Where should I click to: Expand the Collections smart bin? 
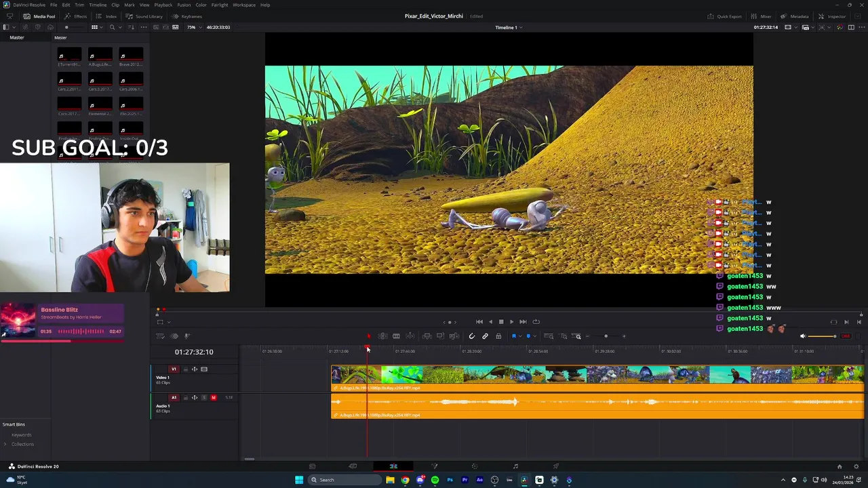pyautogui.click(x=5, y=445)
